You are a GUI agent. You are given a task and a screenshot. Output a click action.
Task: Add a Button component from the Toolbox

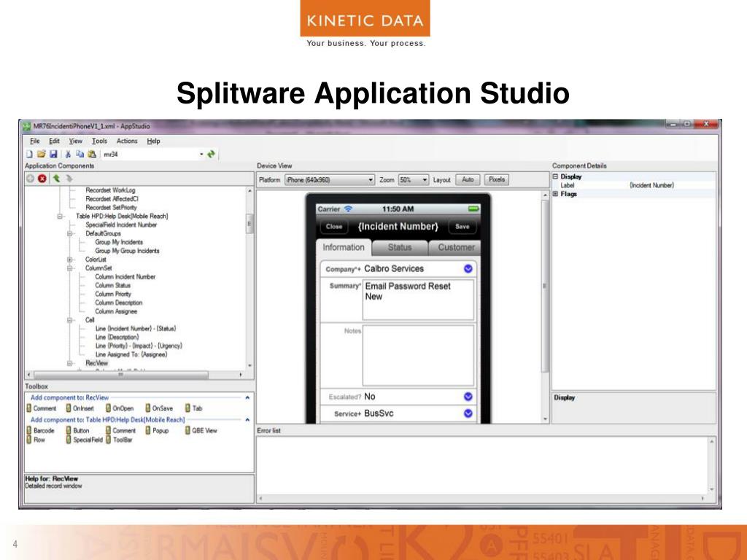(77, 430)
